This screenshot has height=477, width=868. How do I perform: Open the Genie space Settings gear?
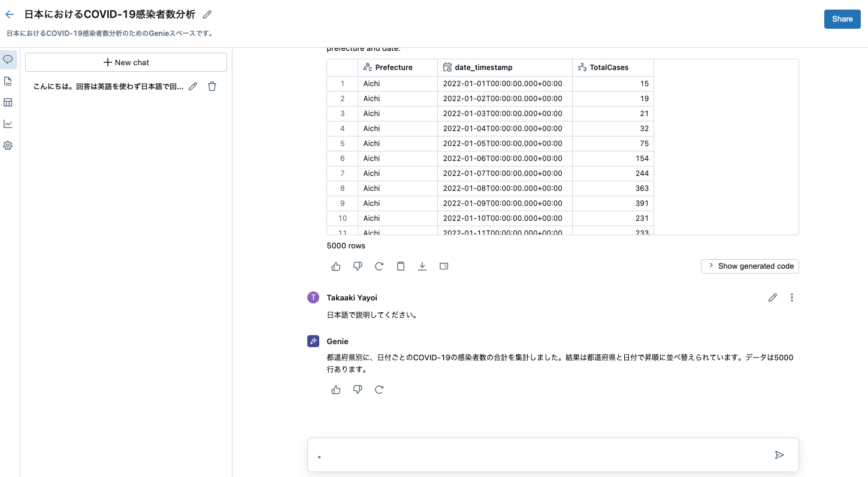8,145
